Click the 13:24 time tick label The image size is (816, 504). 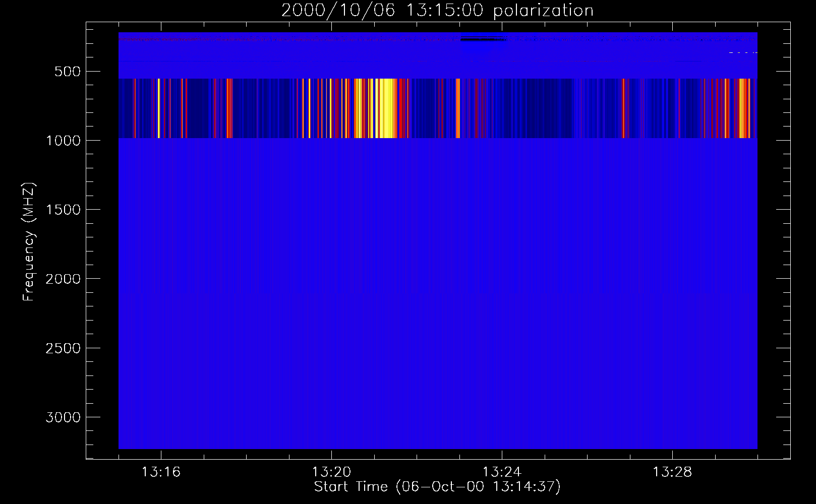click(502, 472)
